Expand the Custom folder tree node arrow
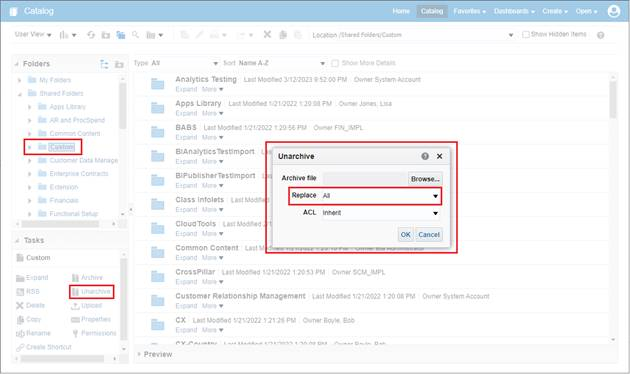The image size is (630, 374). point(29,147)
